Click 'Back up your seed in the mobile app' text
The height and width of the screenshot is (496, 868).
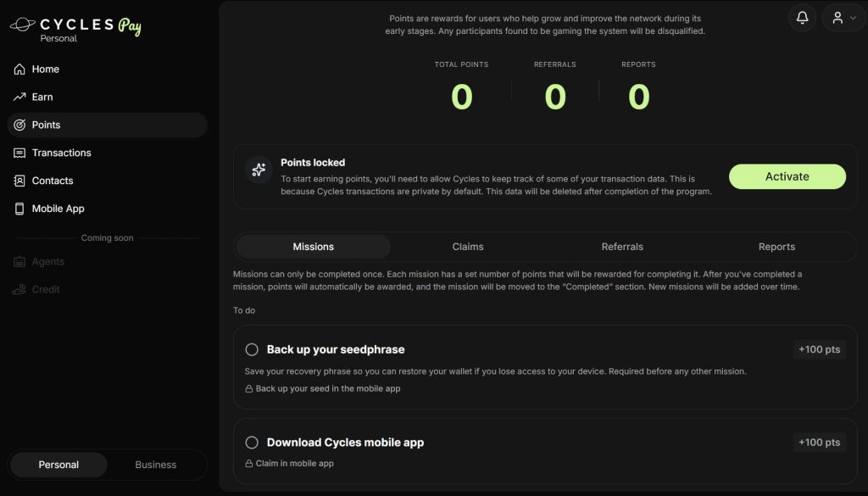click(x=328, y=389)
